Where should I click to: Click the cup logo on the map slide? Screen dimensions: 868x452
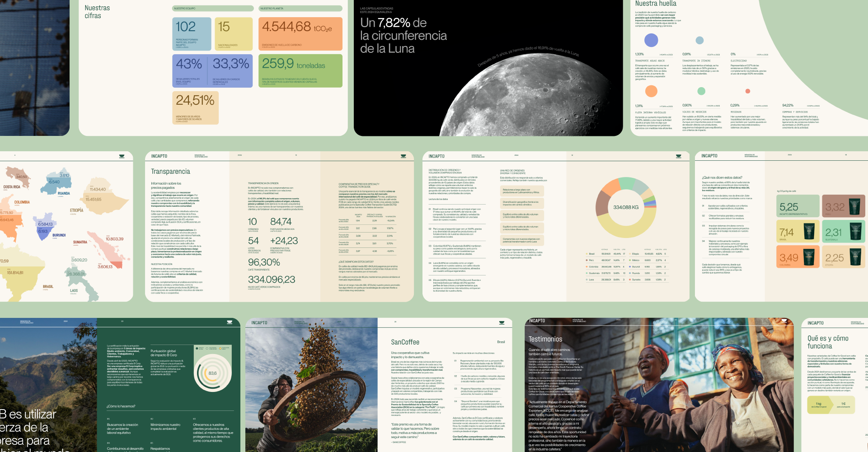[x=122, y=156]
